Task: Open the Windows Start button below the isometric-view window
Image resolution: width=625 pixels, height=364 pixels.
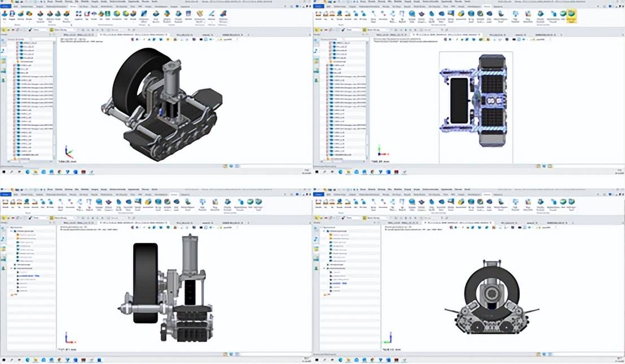Action: (4, 171)
